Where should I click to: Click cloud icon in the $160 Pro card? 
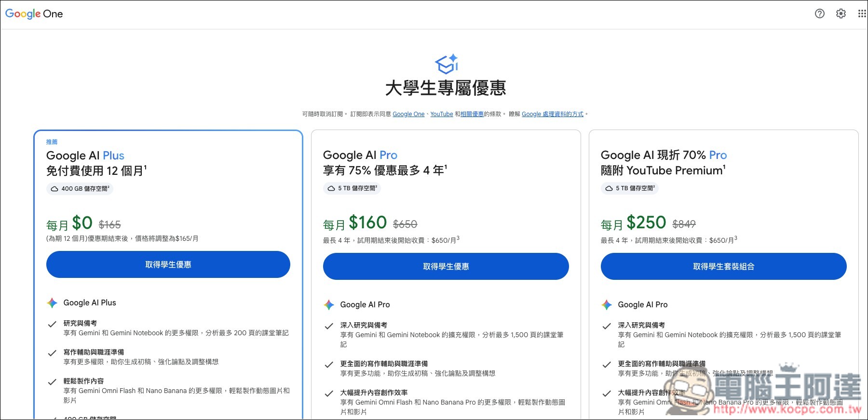point(331,188)
